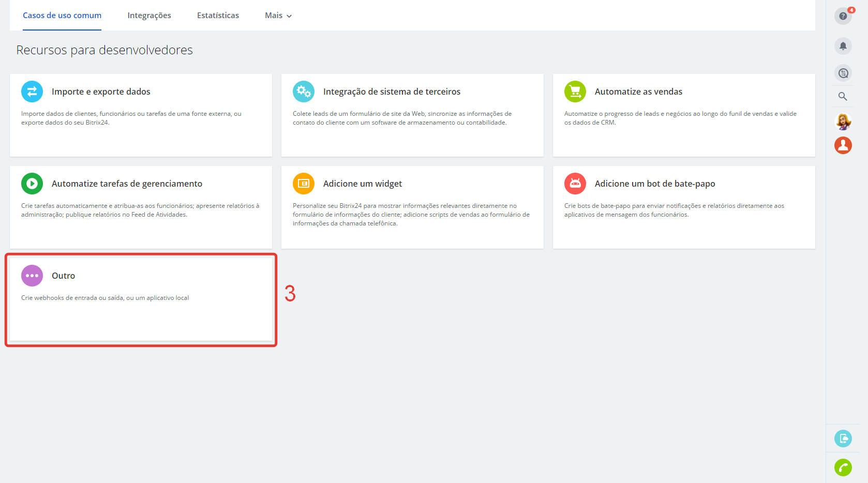Screen dimensions: 868x483
Task: Expand the Mais dropdown menu
Action: click(x=278, y=16)
